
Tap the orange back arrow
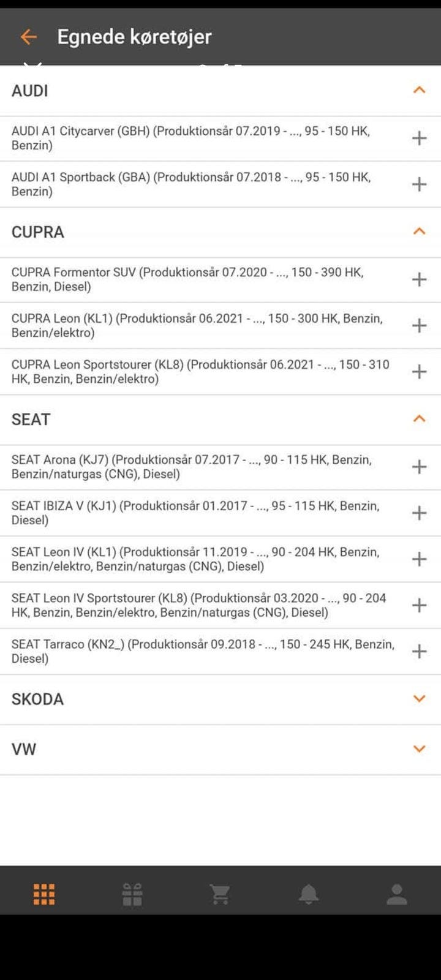click(x=28, y=37)
